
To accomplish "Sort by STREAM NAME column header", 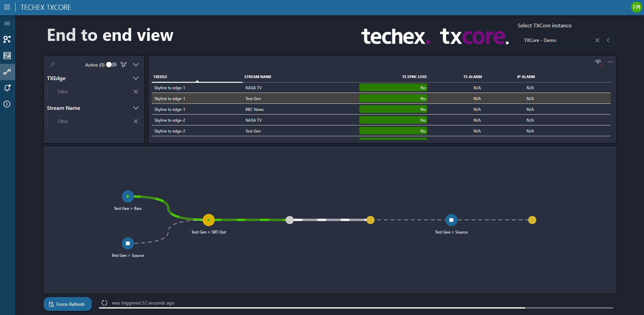I will (x=258, y=77).
